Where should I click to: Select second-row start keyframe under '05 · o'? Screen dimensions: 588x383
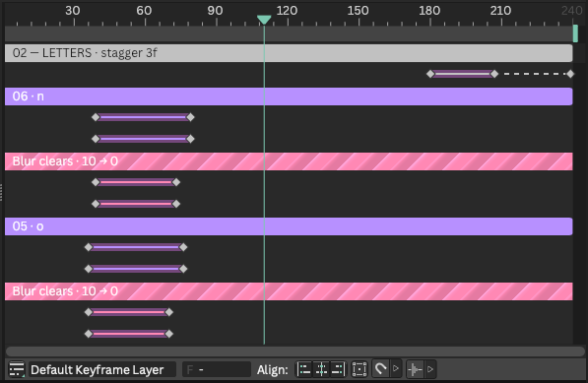click(89, 269)
